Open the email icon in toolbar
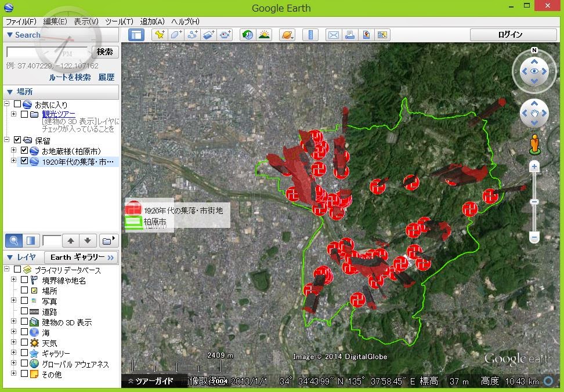The width and height of the screenshot is (564, 392). point(334,35)
